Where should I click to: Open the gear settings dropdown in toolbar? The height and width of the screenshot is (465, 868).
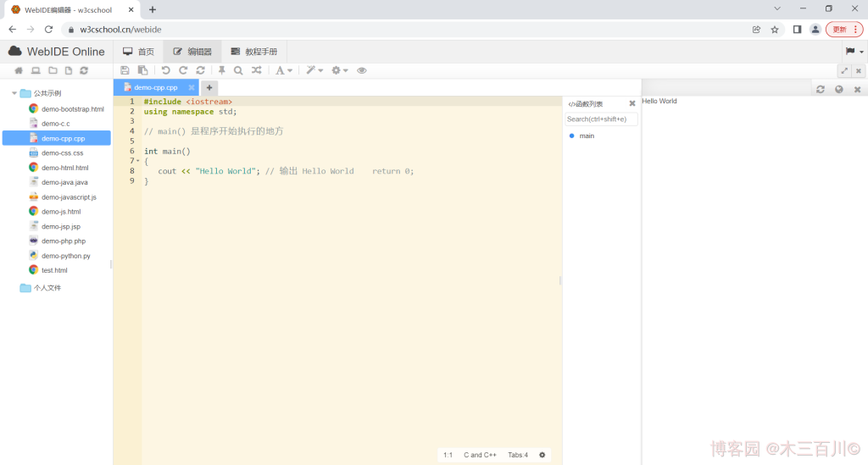coord(340,70)
